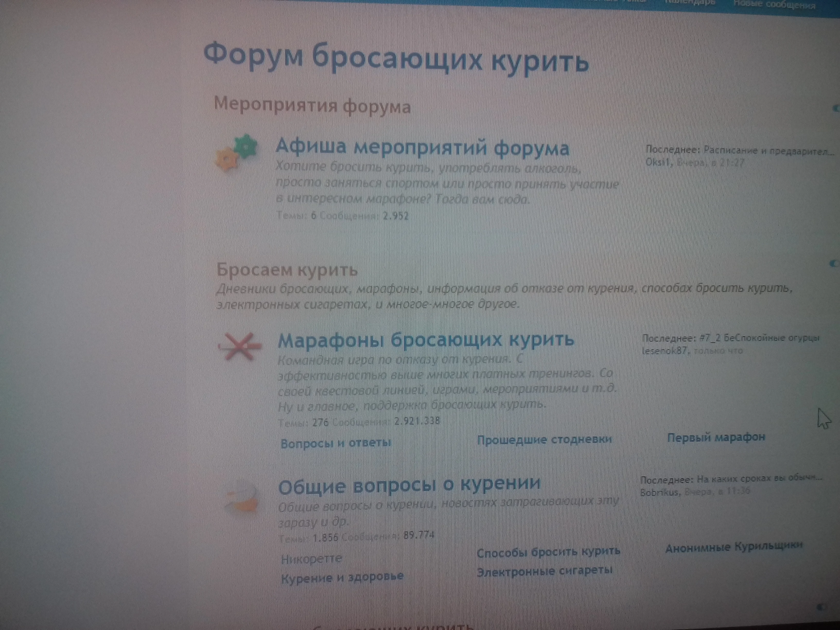The image size is (840, 630).
Task: Click the icon beside Общие вопросы о курении
Action: tap(241, 498)
